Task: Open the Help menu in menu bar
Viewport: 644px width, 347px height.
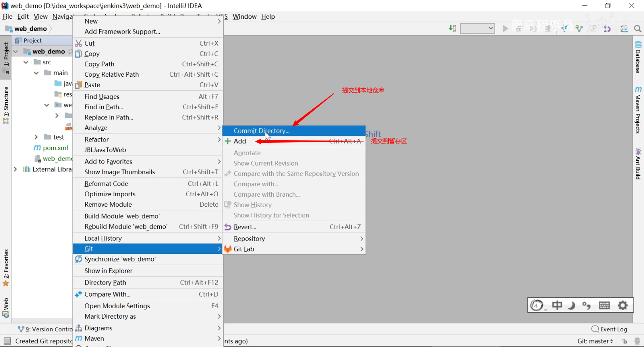Action: [268, 16]
